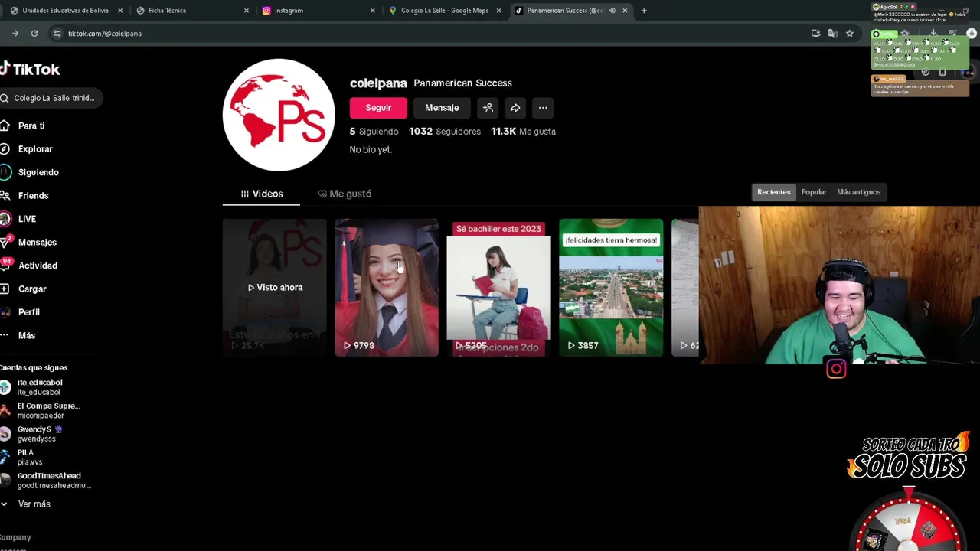
Task: Click the install app icon in address bar
Action: 815,34
